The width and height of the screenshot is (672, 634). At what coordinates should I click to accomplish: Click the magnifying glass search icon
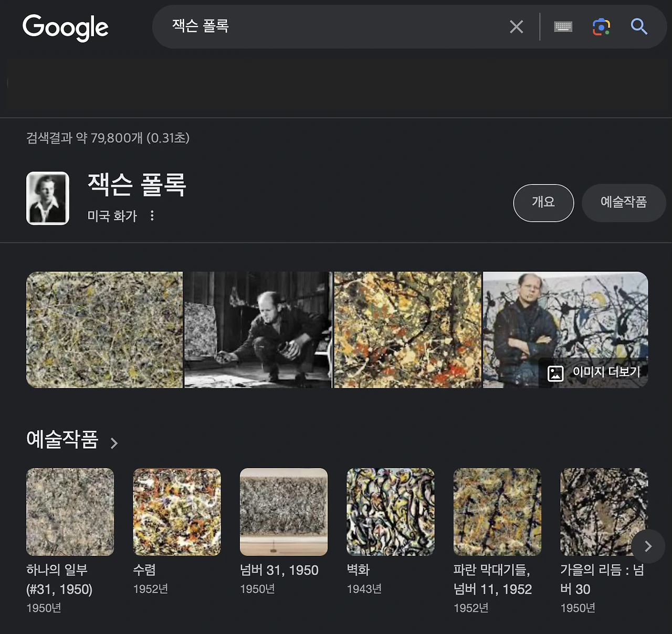(x=639, y=26)
